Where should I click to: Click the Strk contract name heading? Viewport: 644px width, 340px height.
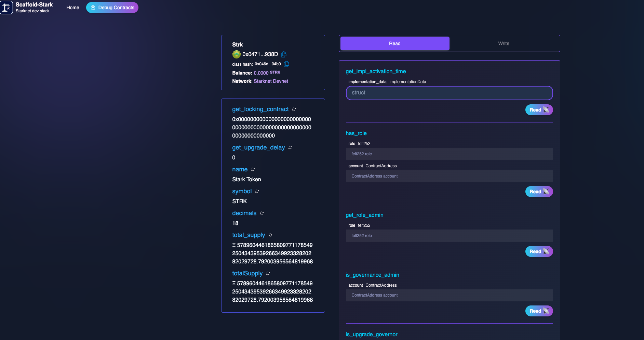point(238,44)
